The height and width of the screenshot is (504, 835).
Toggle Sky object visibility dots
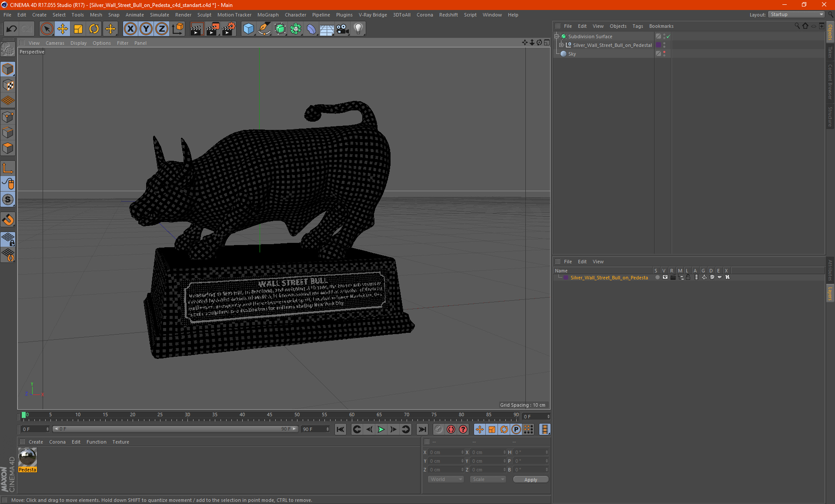pyautogui.click(x=664, y=54)
